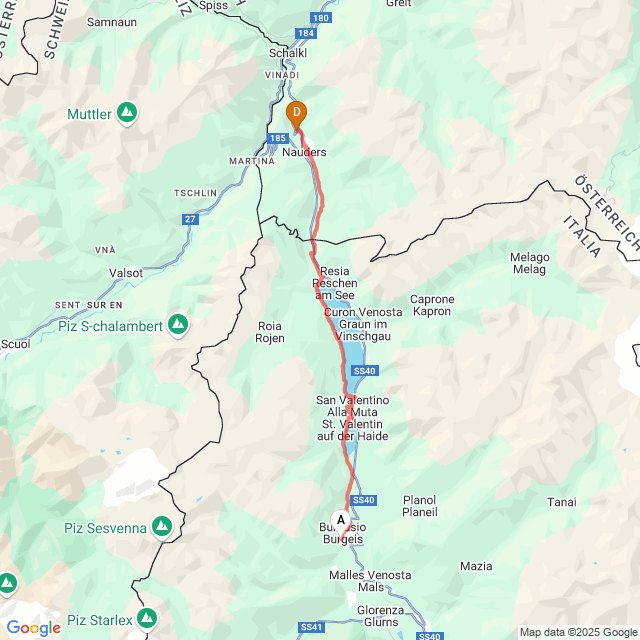Click the Nauders town label
The height and width of the screenshot is (640, 640).
[x=304, y=152]
